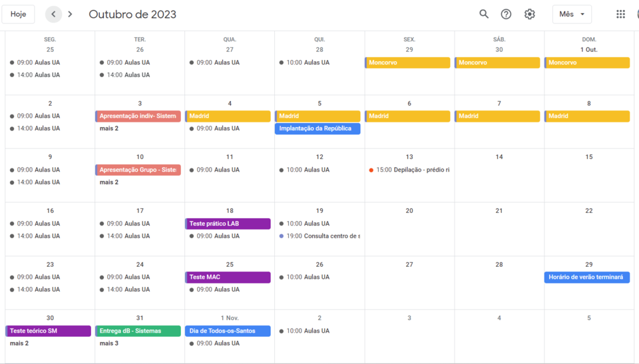Select the Moncorvo event on Friday 29
Viewport: 639px width, 364px height.
click(409, 63)
